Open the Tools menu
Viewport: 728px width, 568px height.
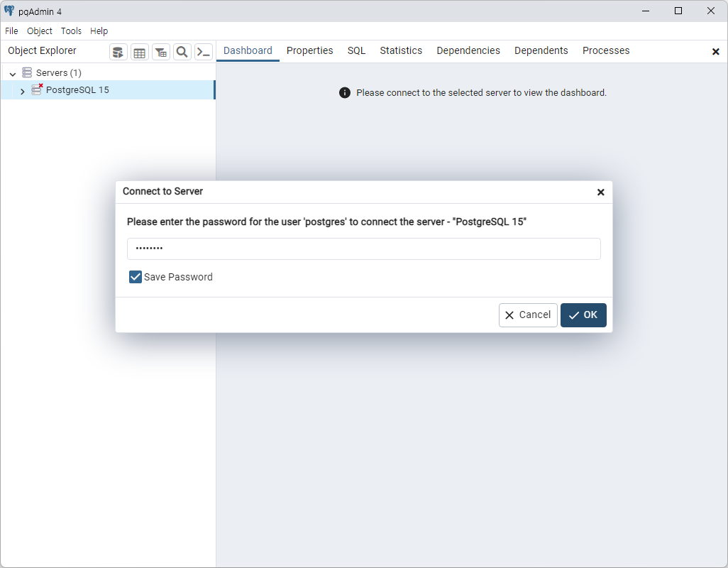71,31
